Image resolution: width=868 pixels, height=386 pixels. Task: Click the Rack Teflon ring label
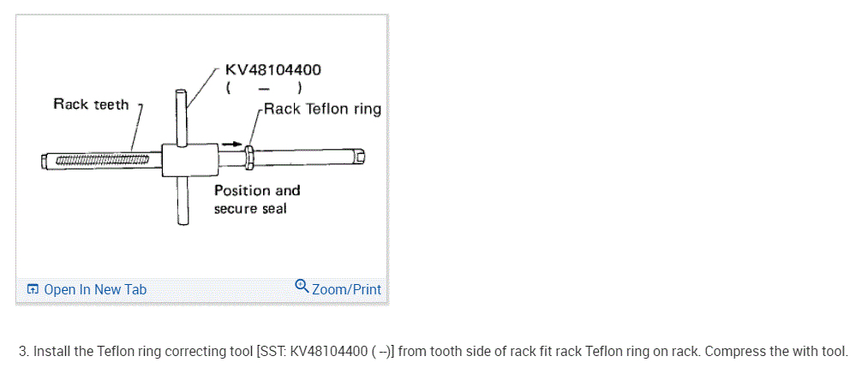click(x=322, y=109)
